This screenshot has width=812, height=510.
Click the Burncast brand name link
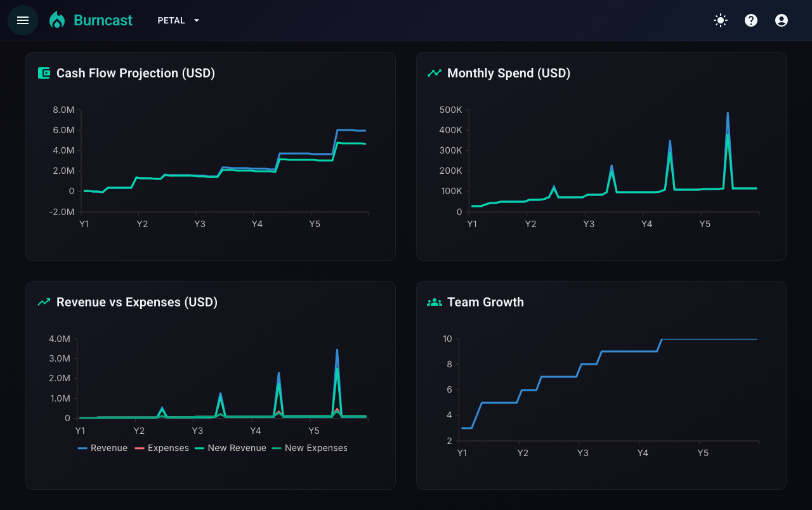(103, 20)
